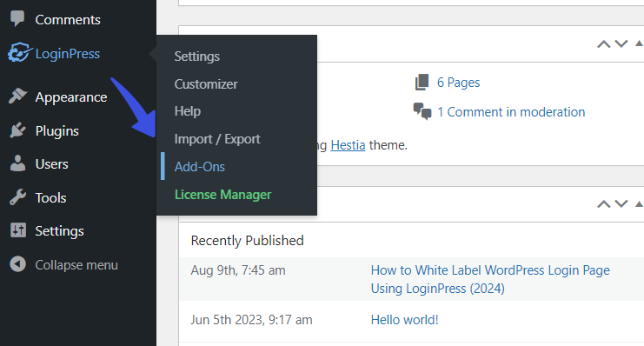
Task: Click the Collapse menu label
Action: (x=76, y=265)
